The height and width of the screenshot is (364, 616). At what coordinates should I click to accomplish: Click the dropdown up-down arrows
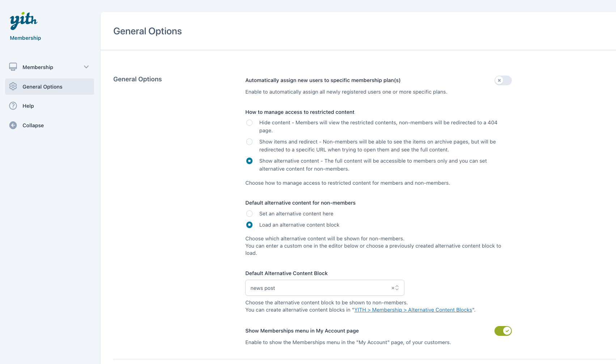coord(397,288)
